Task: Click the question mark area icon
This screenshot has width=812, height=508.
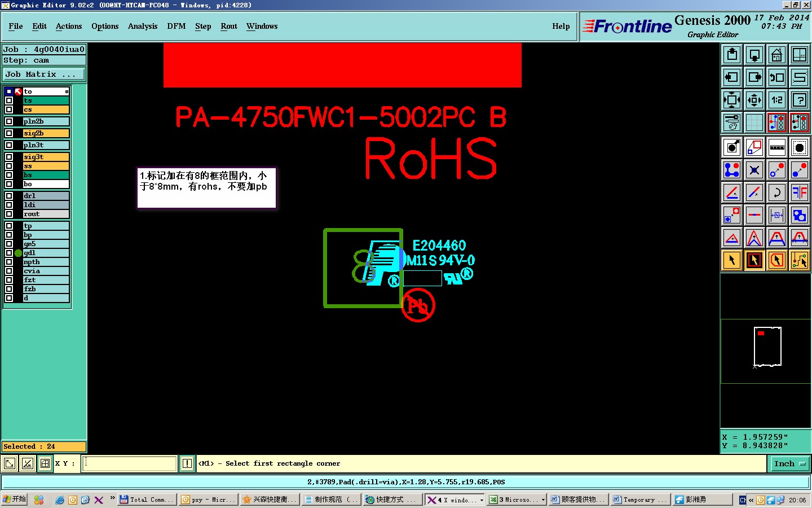Action: [x=800, y=100]
